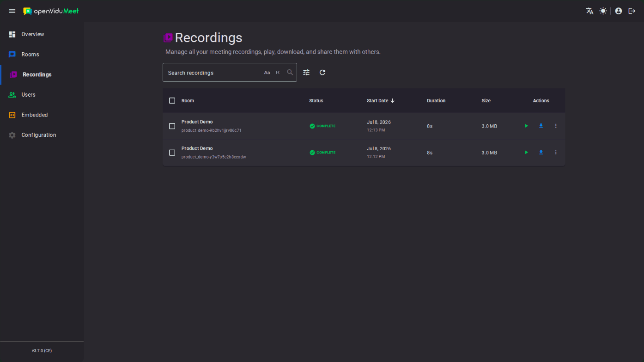Sort by Status column header

[x=316, y=101]
